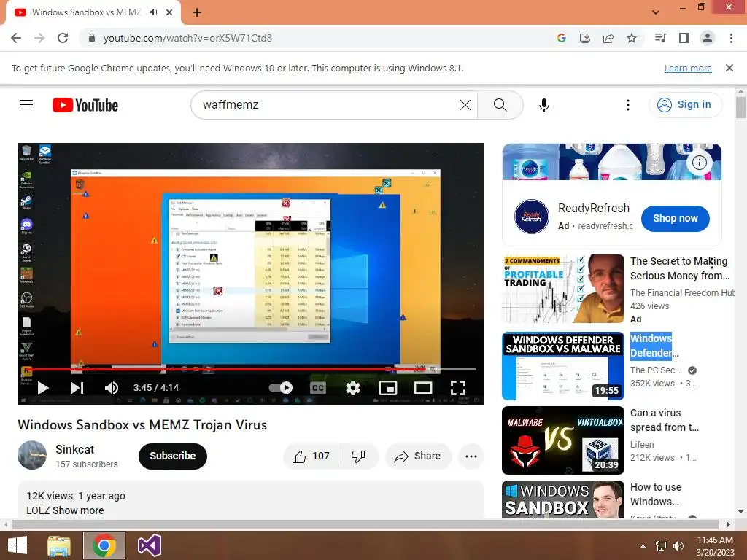Image resolution: width=747 pixels, height=560 pixels.
Task: Open 'How to use Windows' video title
Action: [656, 494]
